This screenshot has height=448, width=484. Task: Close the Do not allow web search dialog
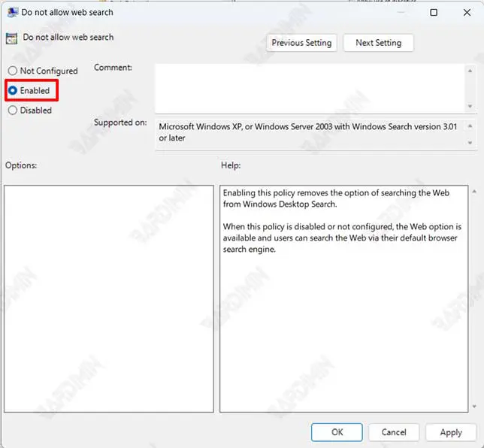point(467,12)
